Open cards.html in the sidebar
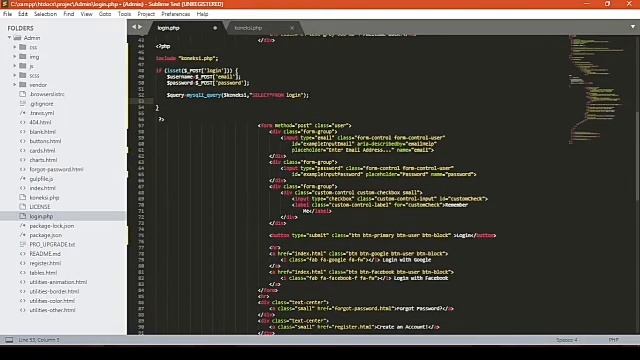The image size is (640, 360). 42,151
